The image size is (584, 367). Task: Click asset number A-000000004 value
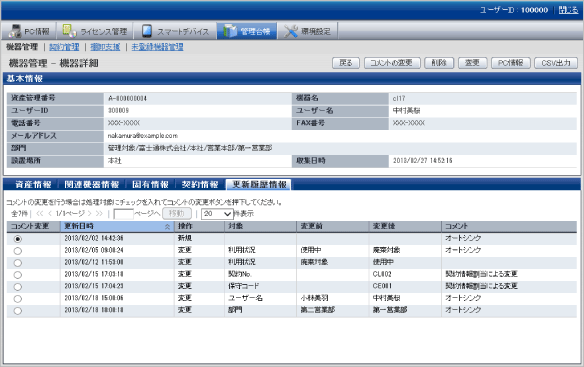(127, 99)
